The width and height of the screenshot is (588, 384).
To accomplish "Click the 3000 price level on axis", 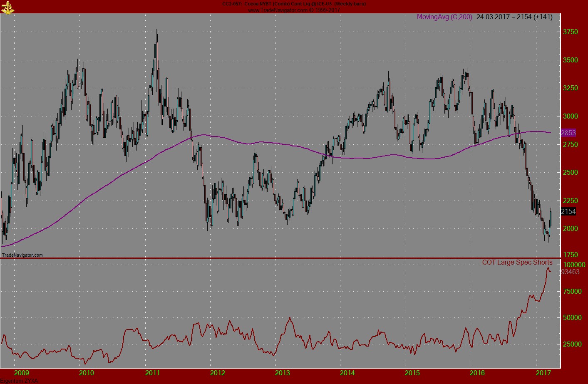I will [x=570, y=116].
